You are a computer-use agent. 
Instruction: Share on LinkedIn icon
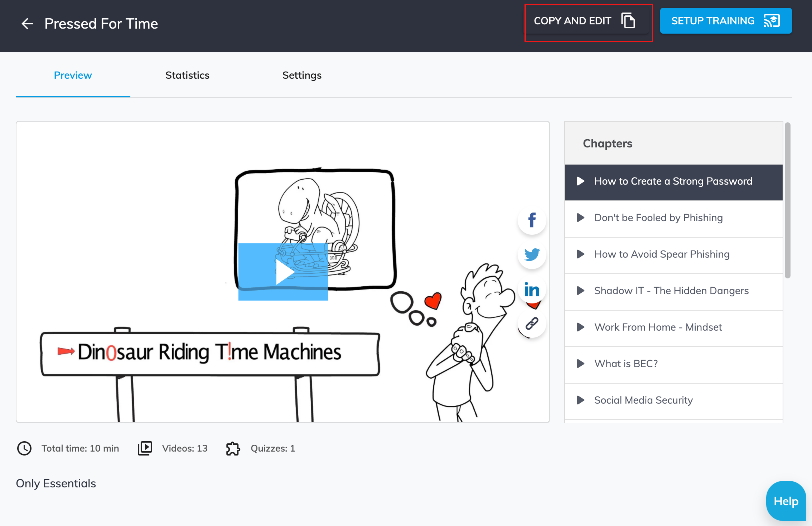(532, 289)
